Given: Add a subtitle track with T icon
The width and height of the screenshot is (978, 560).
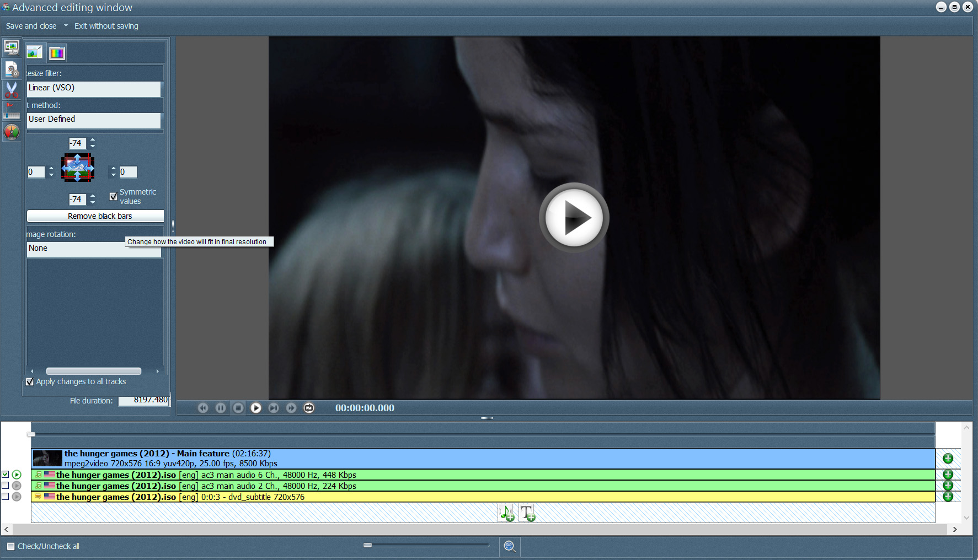Looking at the screenshot, I should (527, 513).
